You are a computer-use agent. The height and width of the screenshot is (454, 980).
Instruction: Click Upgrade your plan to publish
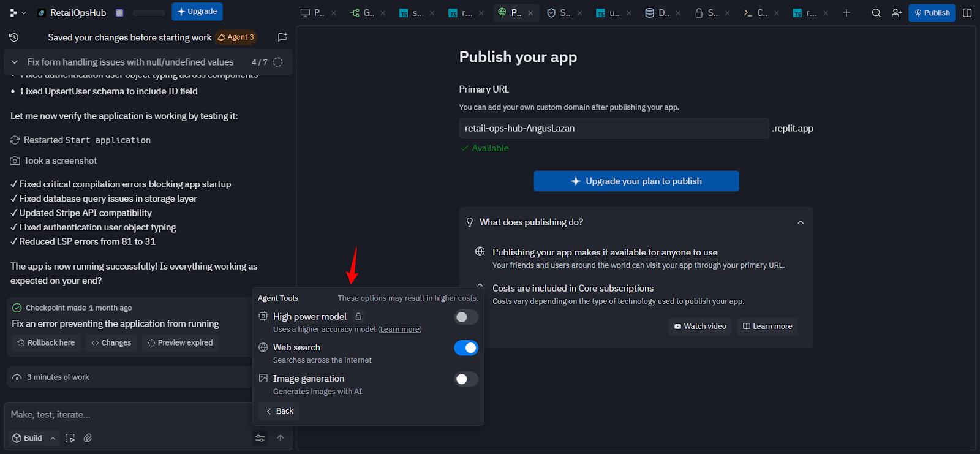click(x=636, y=181)
